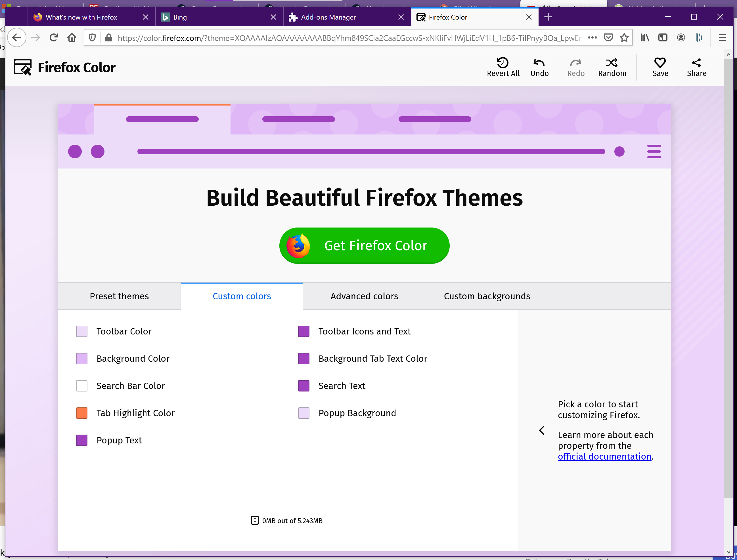The width and height of the screenshot is (737, 560).
Task: Collapse the color customization help panel
Action: [542, 430]
